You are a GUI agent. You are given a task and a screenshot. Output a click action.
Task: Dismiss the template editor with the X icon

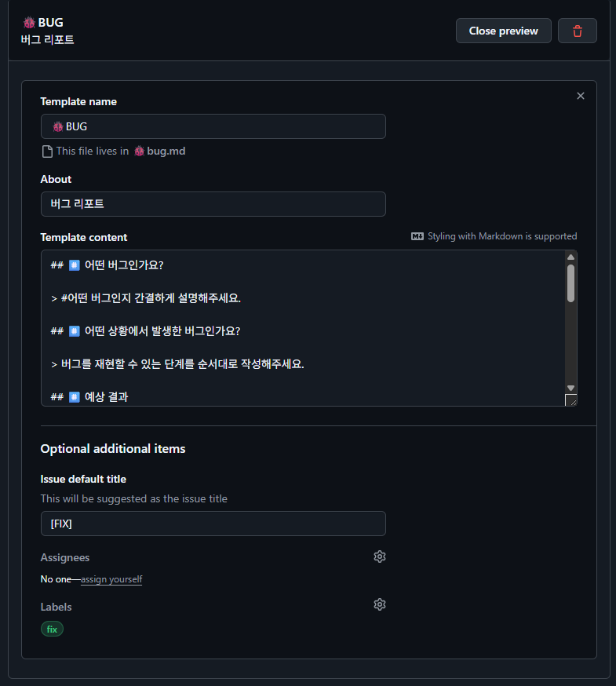coord(581,96)
